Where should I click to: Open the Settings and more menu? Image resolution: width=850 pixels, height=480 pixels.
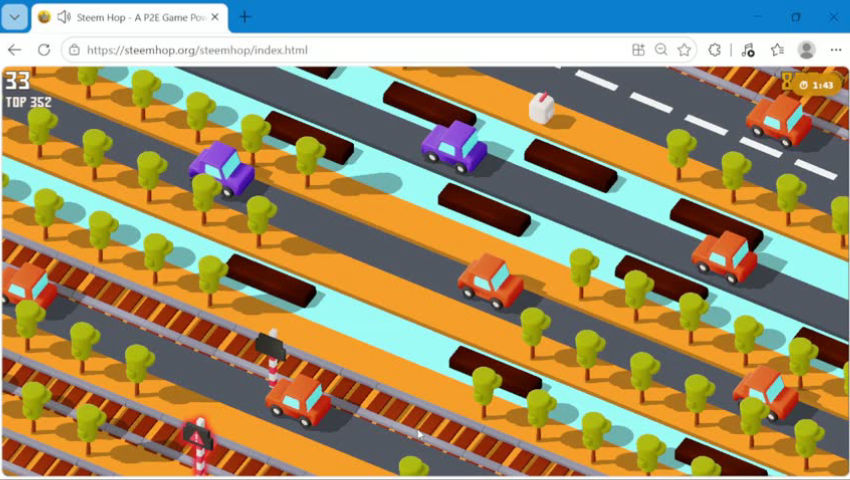(835, 50)
